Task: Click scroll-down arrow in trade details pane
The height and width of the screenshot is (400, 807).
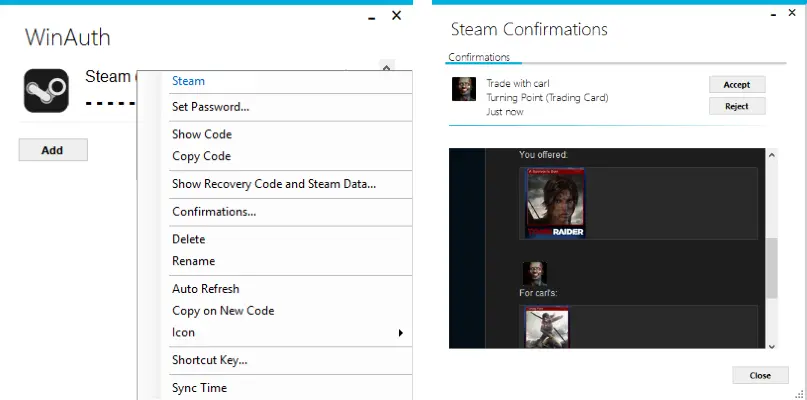Action: point(771,346)
